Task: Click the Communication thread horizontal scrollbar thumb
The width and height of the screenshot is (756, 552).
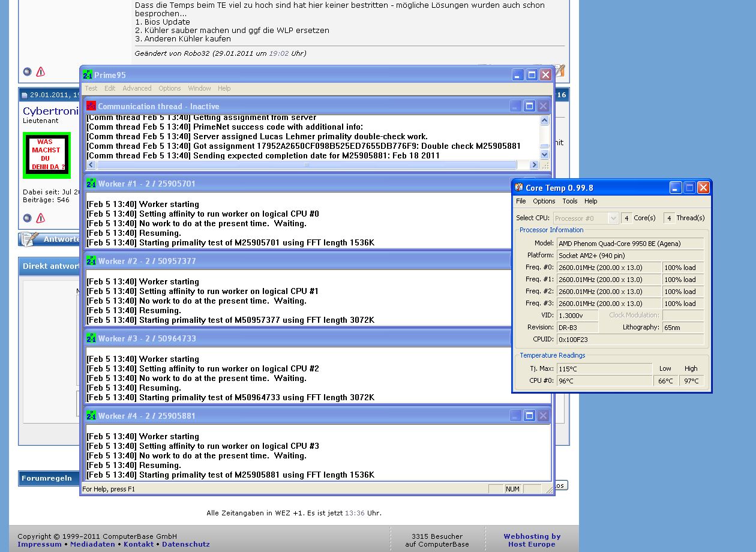Action: (307, 164)
